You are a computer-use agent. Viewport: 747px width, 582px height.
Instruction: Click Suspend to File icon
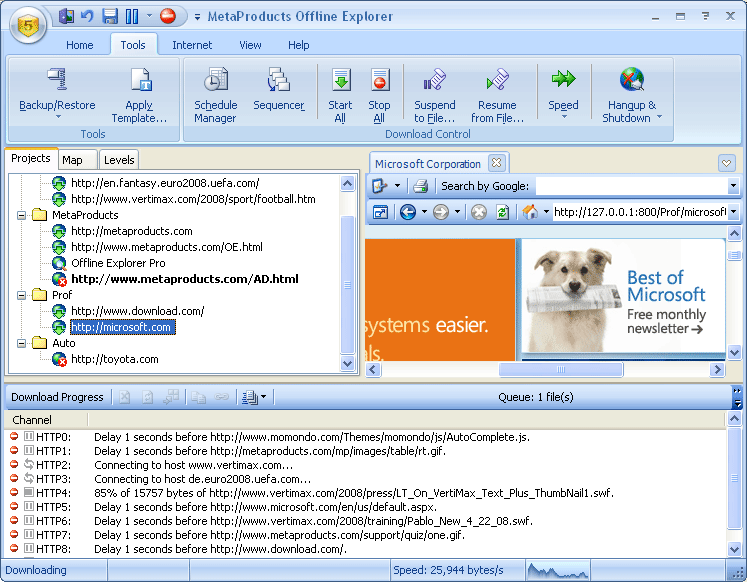(x=434, y=82)
